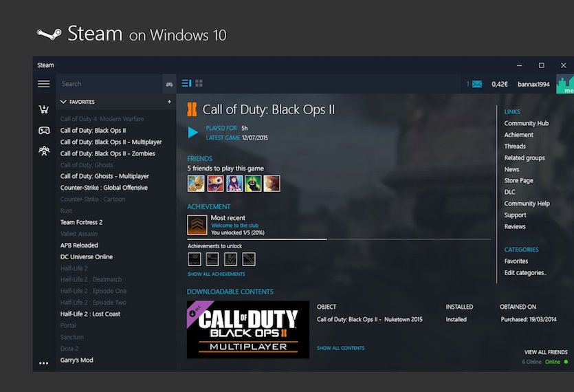Open third friend avatar with anime girl
574x392 pixels.
(234, 183)
